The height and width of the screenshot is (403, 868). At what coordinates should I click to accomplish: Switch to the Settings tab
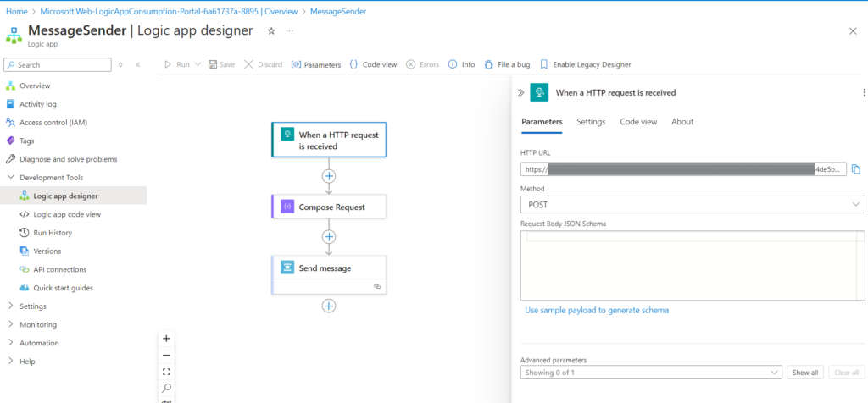pyautogui.click(x=591, y=122)
